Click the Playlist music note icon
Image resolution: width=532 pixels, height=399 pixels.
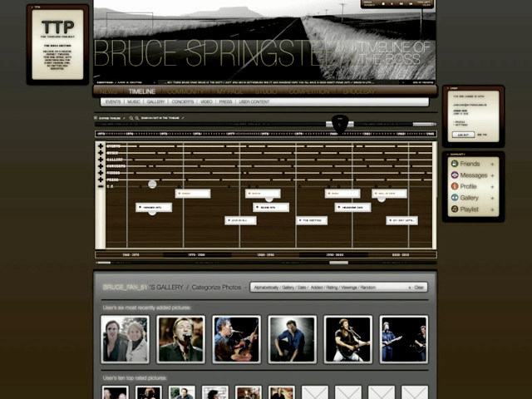pyautogui.click(x=455, y=209)
